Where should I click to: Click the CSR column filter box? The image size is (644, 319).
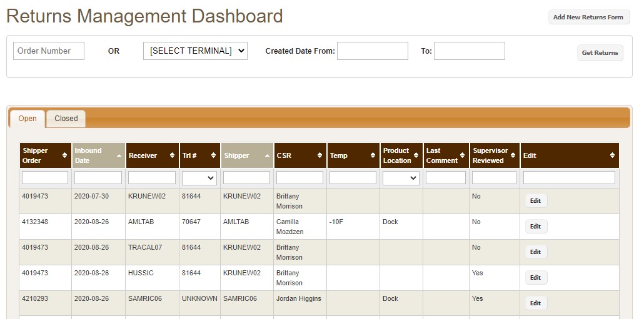coord(299,179)
